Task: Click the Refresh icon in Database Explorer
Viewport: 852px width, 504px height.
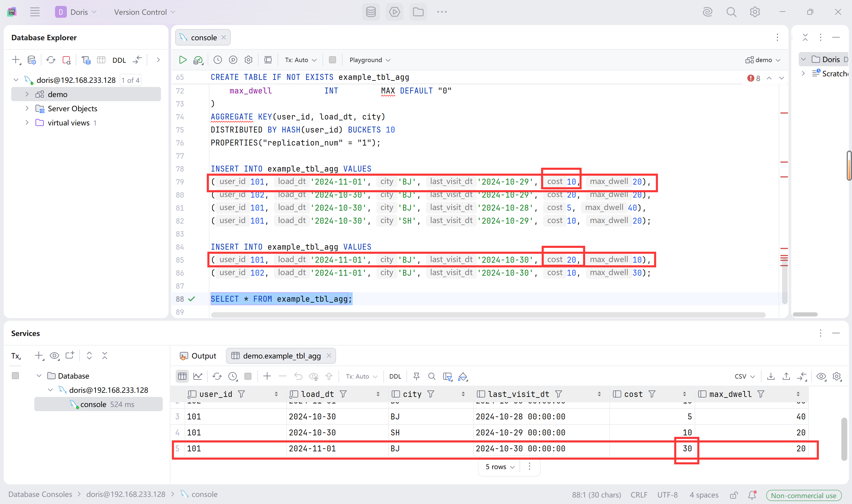Action: pos(51,60)
